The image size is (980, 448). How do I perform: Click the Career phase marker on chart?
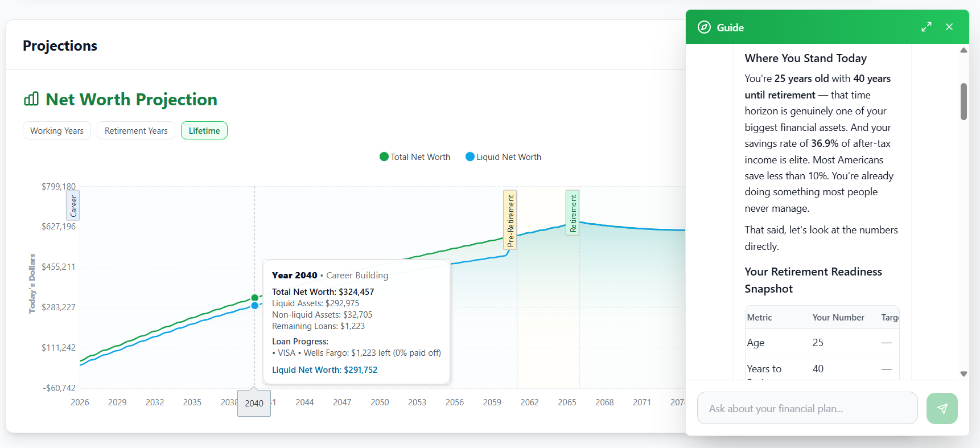[x=73, y=206]
